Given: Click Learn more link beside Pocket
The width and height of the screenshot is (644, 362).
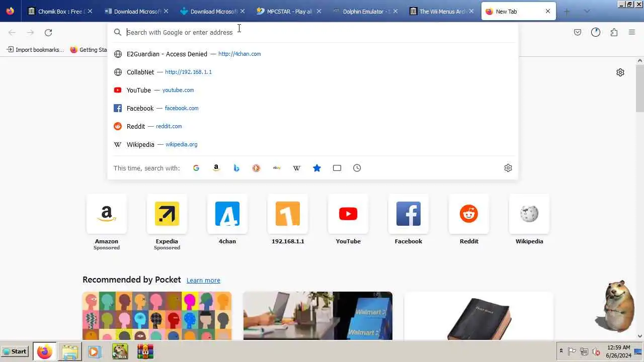Looking at the screenshot, I should tap(203, 281).
